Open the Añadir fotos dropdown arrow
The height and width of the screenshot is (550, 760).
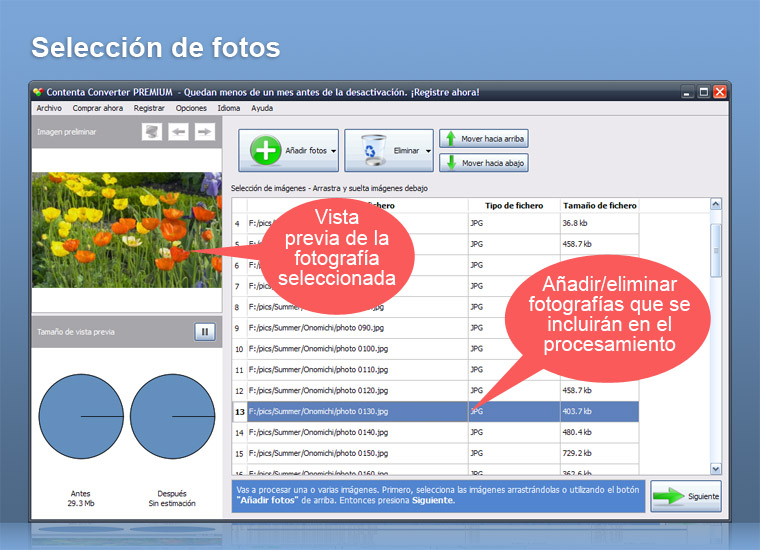333,151
